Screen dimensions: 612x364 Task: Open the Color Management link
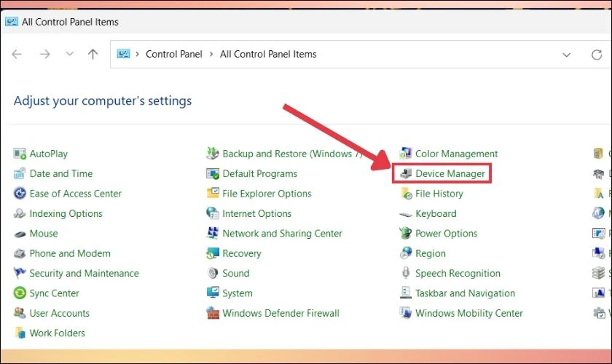click(456, 154)
